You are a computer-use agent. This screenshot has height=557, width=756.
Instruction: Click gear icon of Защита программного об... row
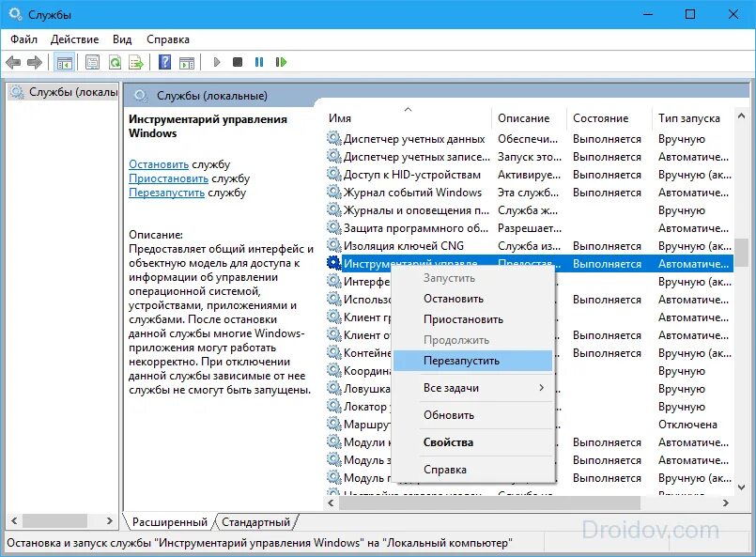334,227
